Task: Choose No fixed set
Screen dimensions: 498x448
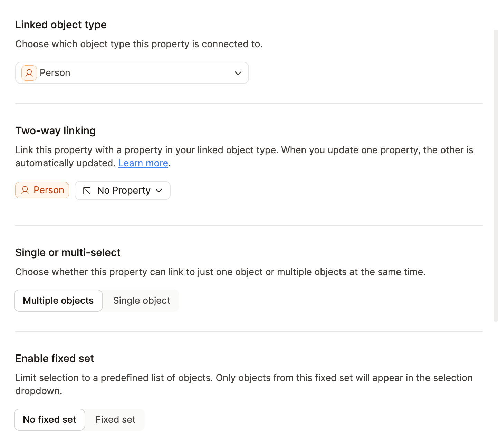Action: [x=49, y=419]
